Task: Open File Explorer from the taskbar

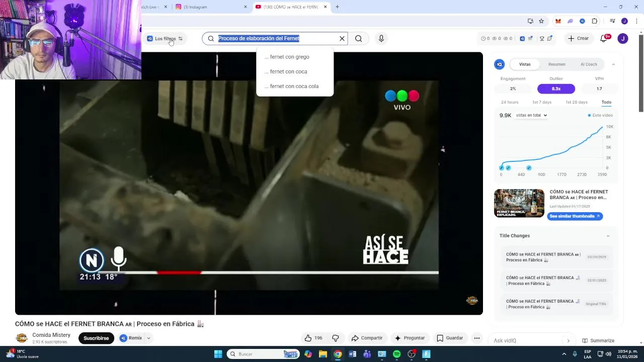Action: point(323,354)
